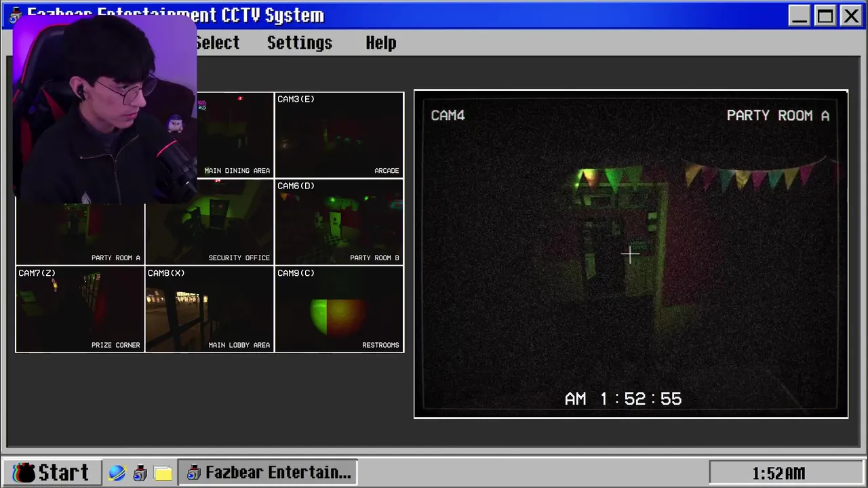The width and height of the screenshot is (868, 488).
Task: Open the Start menu
Action: click(x=52, y=472)
